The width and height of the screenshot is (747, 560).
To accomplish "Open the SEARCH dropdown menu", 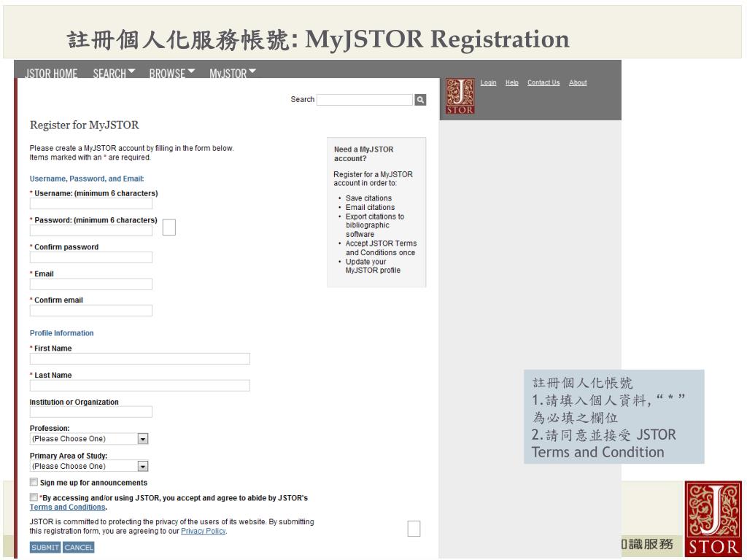I will pyautogui.click(x=114, y=74).
